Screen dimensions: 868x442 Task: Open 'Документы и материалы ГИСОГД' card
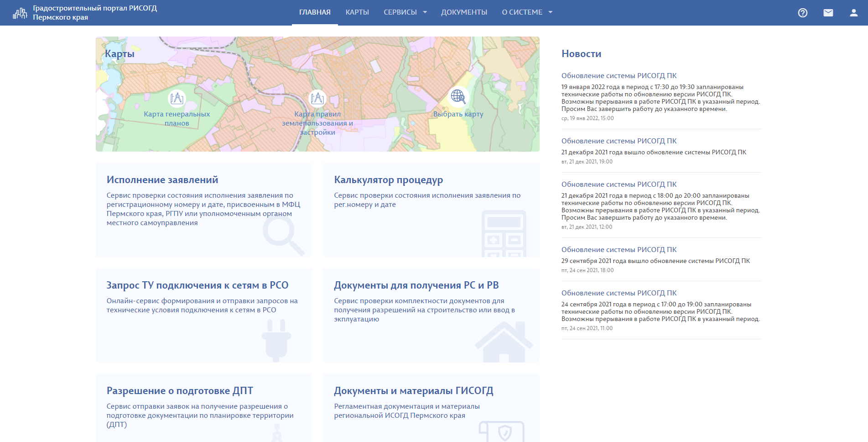[413, 391]
